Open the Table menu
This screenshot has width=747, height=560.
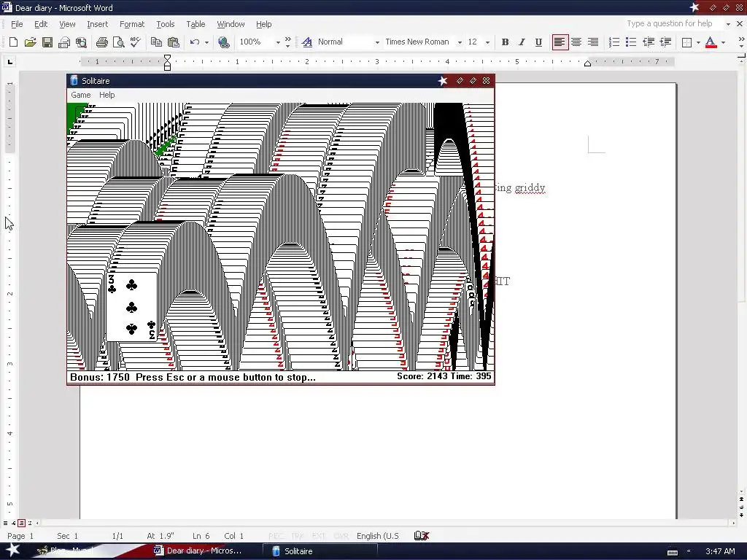pyautogui.click(x=196, y=24)
